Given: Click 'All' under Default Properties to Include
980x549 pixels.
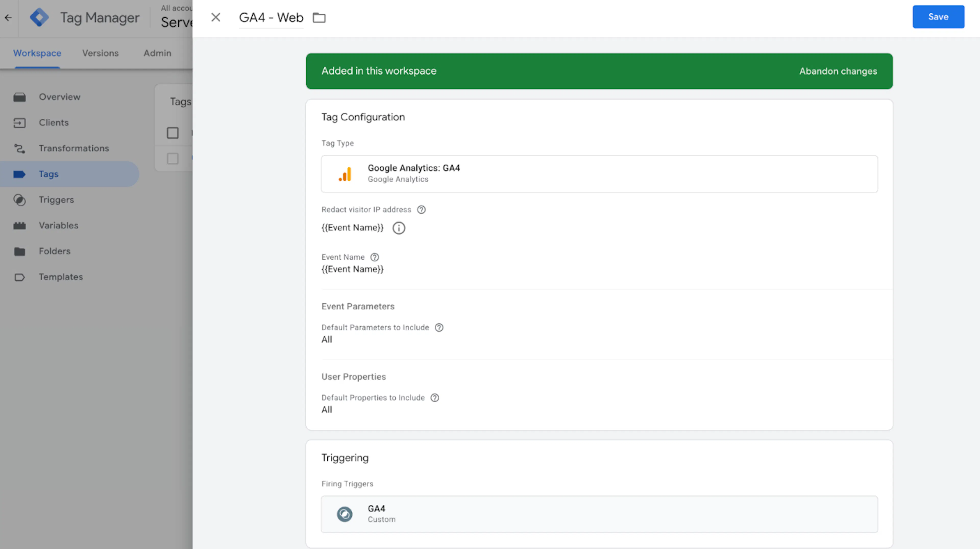Looking at the screenshot, I should [x=327, y=410].
